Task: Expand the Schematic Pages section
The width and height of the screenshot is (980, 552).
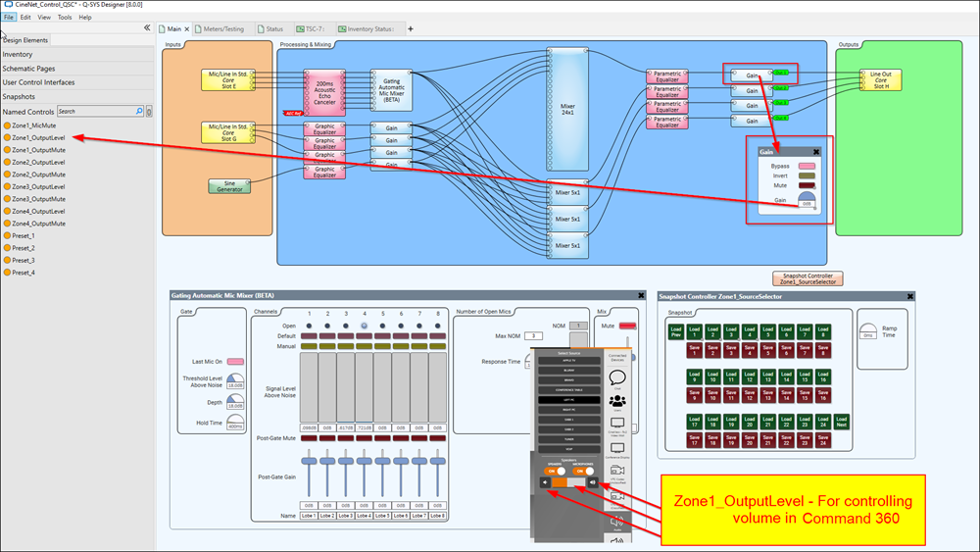Action: 28,69
